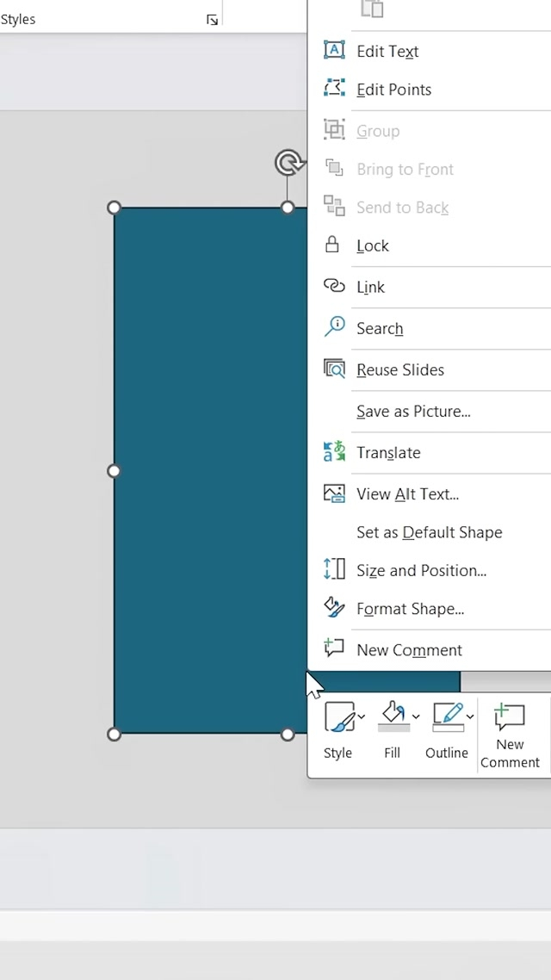Click the rotation handle above the shape
The width and height of the screenshot is (551, 980).
288,162
